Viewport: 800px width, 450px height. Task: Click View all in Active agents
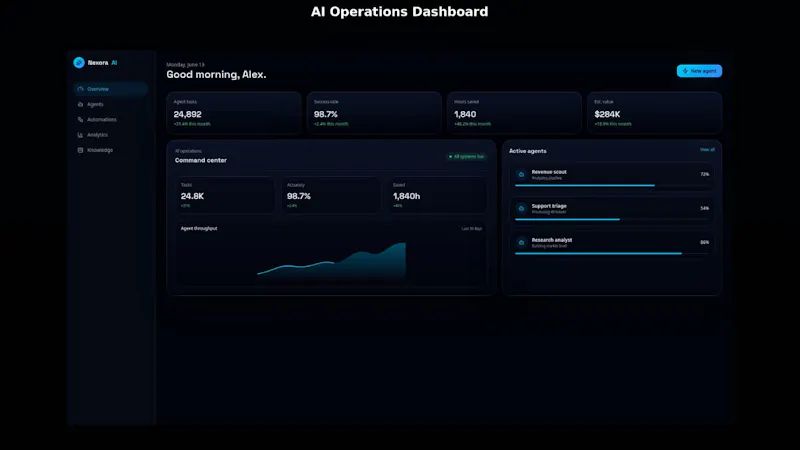click(x=707, y=149)
